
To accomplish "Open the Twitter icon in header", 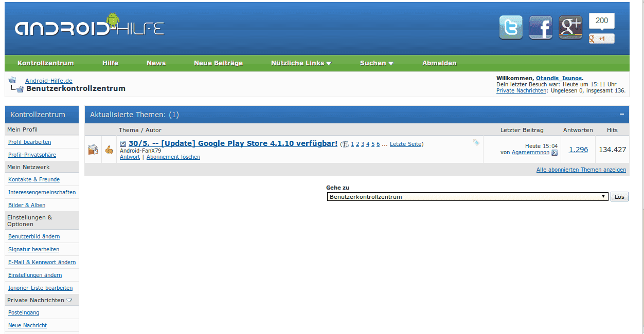I will point(511,28).
